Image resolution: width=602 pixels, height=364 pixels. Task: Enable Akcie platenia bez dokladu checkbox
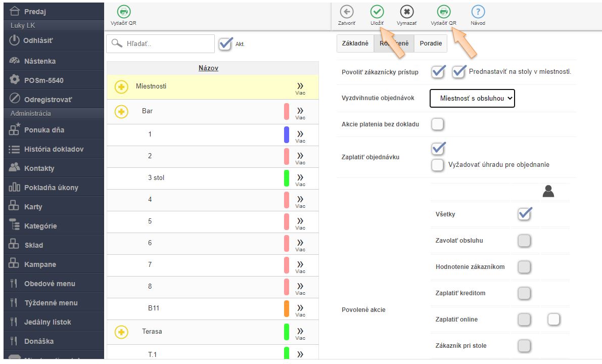click(x=438, y=124)
